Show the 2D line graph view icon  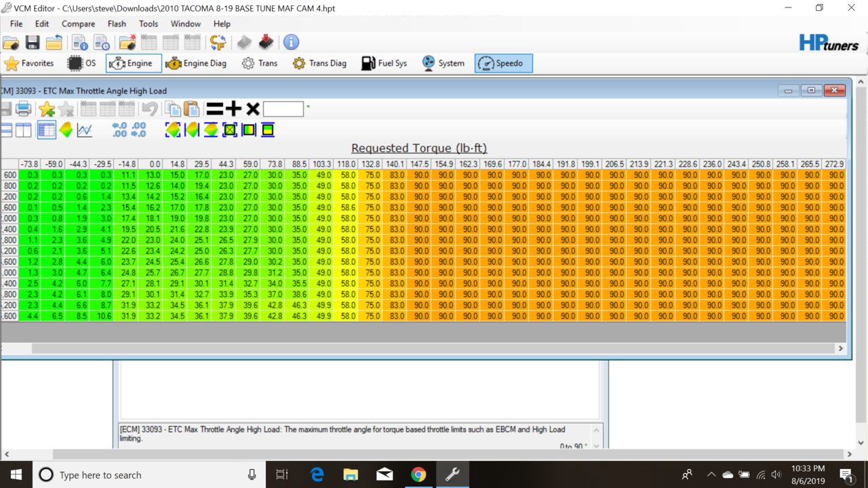pyautogui.click(x=85, y=130)
